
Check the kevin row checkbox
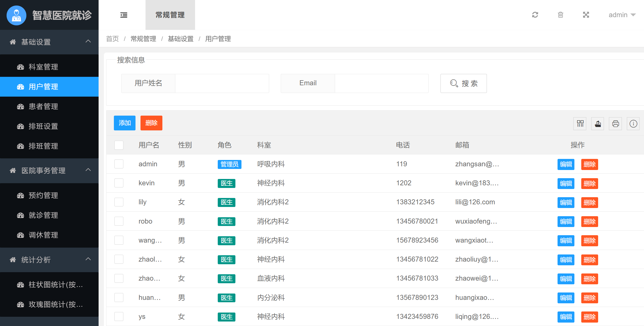click(119, 183)
